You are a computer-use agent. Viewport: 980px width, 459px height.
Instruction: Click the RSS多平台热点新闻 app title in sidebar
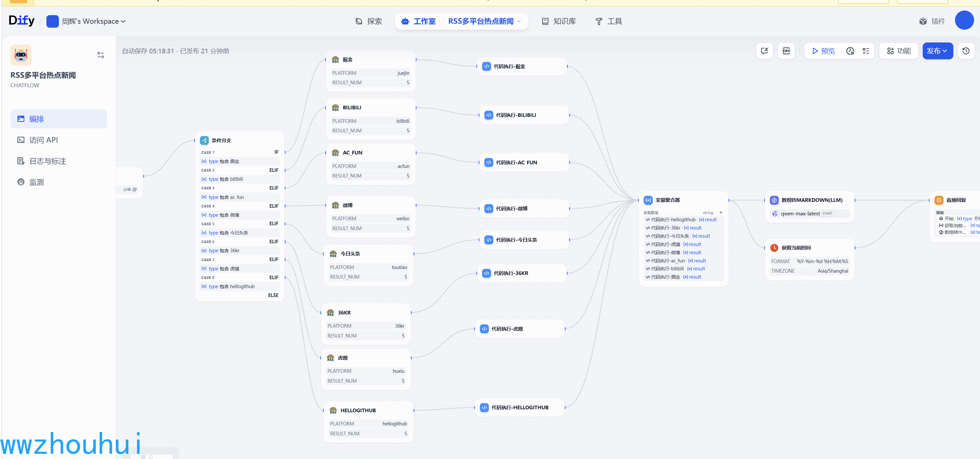(43, 75)
